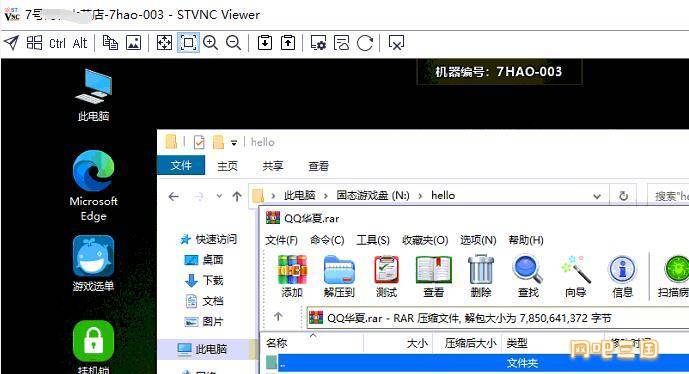Screen dimensions: 689x374
Task: Toggle the fit-to-window scaling icon
Action: 188,43
